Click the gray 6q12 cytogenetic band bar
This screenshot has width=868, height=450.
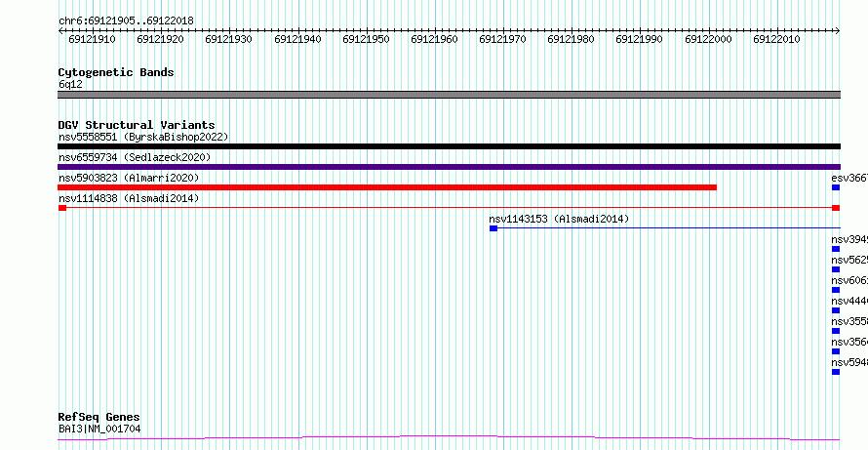[x=449, y=95]
